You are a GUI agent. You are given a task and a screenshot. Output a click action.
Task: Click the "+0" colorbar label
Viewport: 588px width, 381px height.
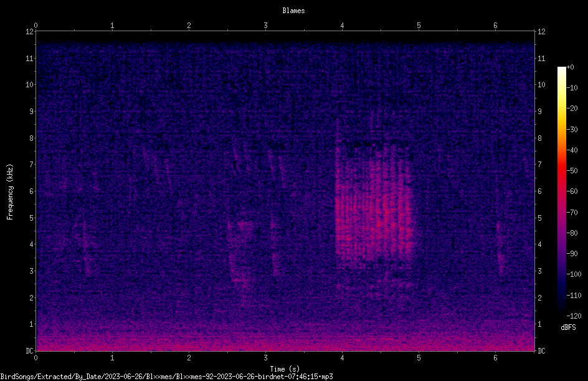point(570,67)
